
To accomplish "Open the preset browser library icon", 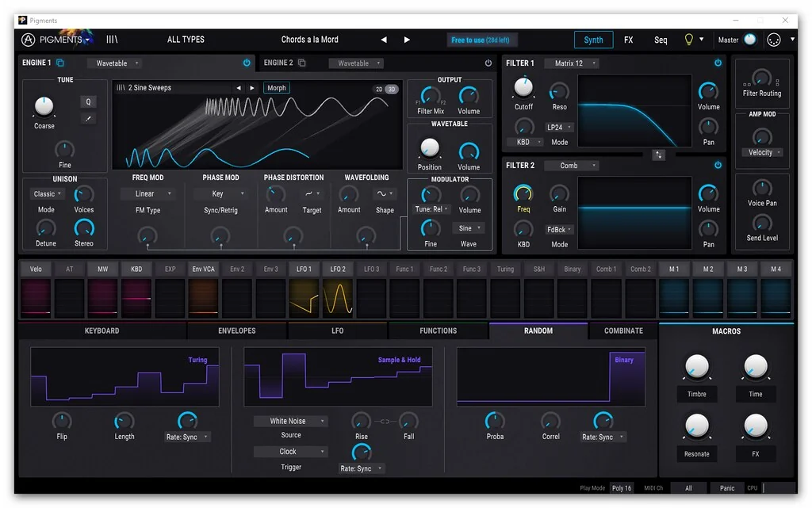I will 112,40.
